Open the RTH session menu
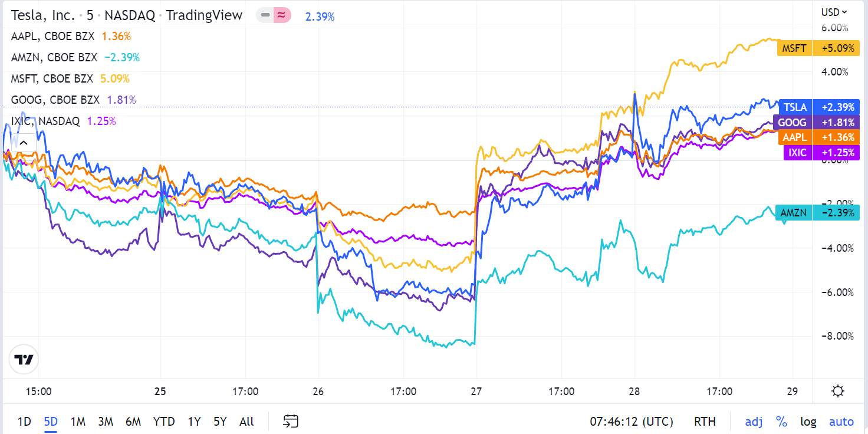The height and width of the screenshot is (434, 868). 705,421
